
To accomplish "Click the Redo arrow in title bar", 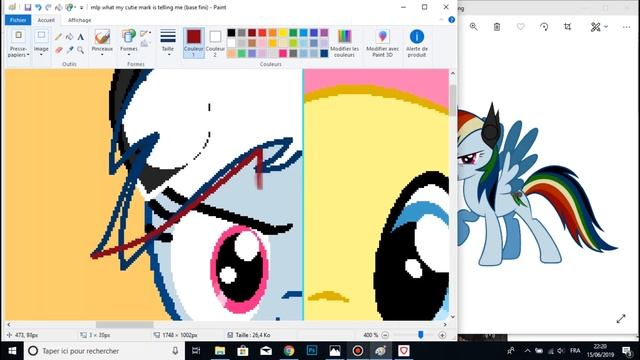I will (49, 7).
